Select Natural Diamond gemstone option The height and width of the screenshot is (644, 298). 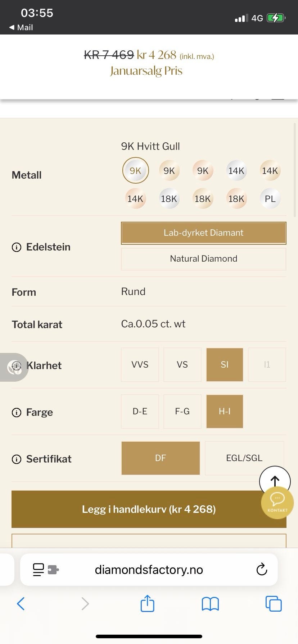click(x=203, y=259)
